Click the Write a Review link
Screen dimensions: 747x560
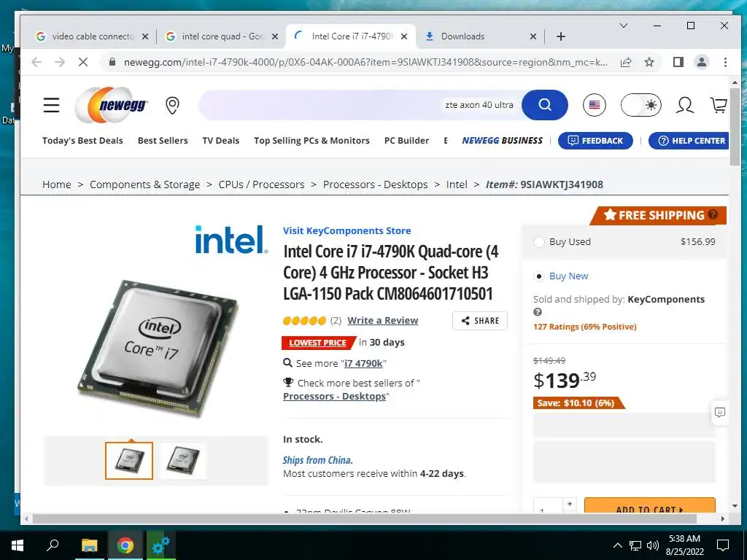[x=382, y=321]
